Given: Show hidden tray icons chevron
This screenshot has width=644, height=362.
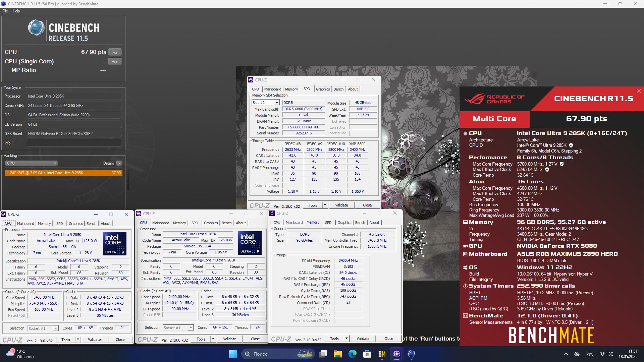Looking at the screenshot, I should click(566, 354).
